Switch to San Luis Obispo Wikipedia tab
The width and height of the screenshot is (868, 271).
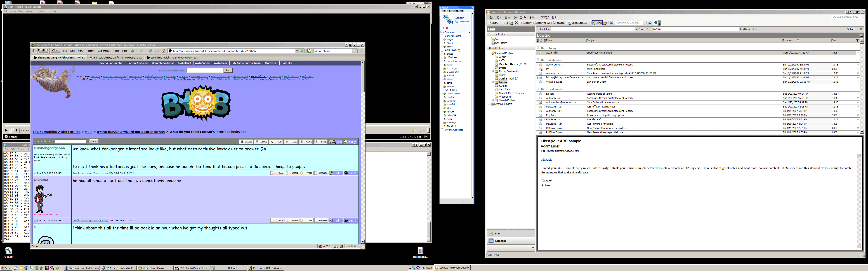(116, 58)
